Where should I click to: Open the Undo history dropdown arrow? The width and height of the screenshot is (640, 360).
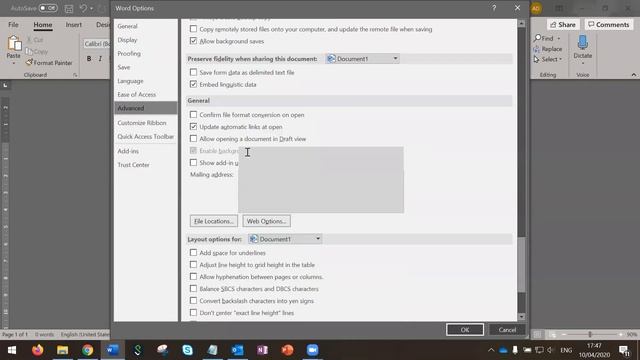(91, 8)
